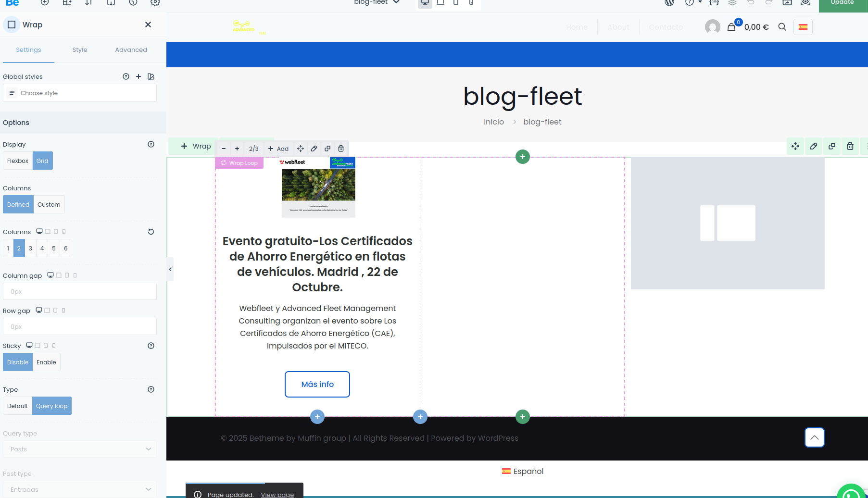Click the trash icon in Wrap toolbar
Screen dimensions: 868x498
tap(341, 149)
